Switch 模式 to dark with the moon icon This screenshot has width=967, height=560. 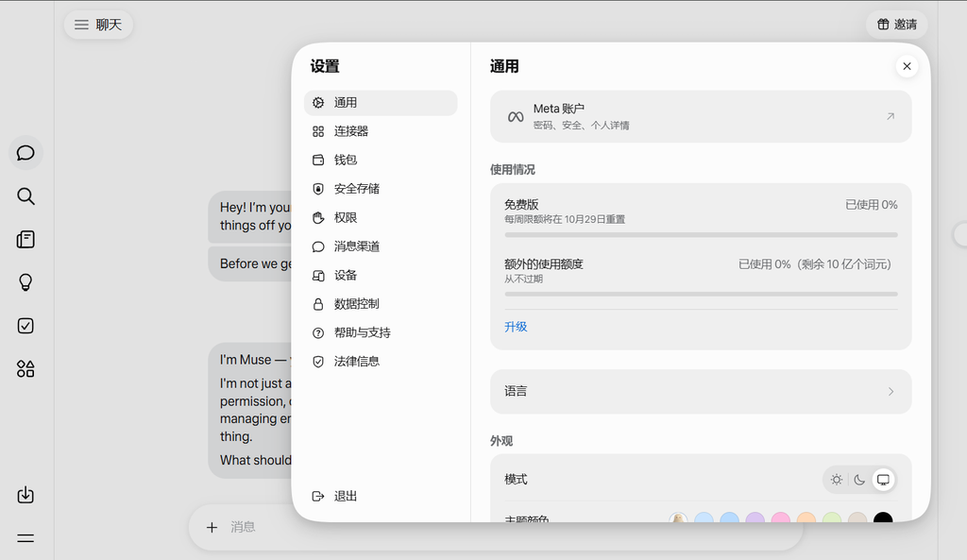pyautogui.click(x=859, y=480)
